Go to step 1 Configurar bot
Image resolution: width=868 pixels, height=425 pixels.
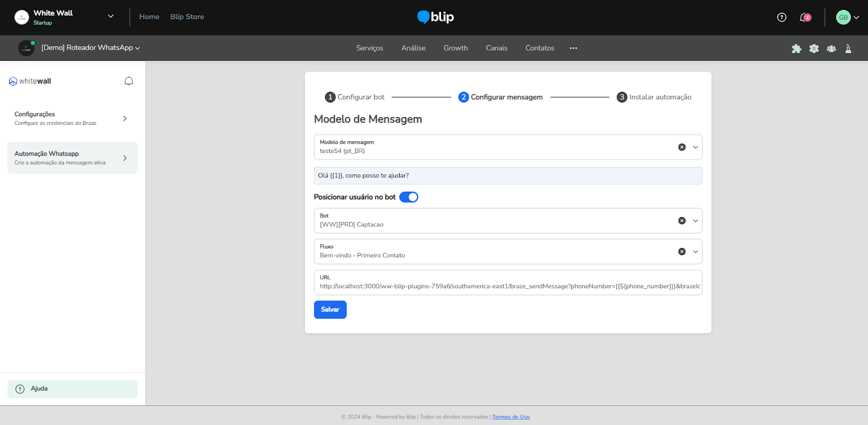pyautogui.click(x=354, y=97)
